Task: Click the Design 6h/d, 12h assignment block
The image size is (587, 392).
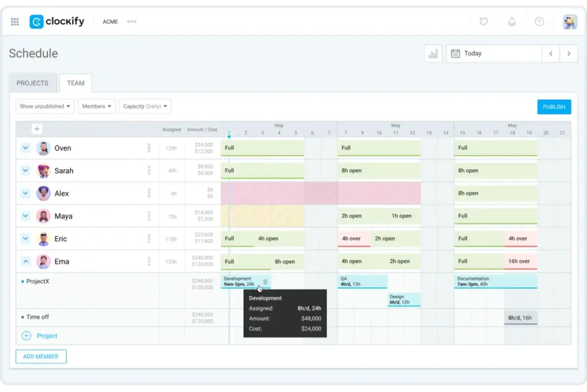Action: 404,300
